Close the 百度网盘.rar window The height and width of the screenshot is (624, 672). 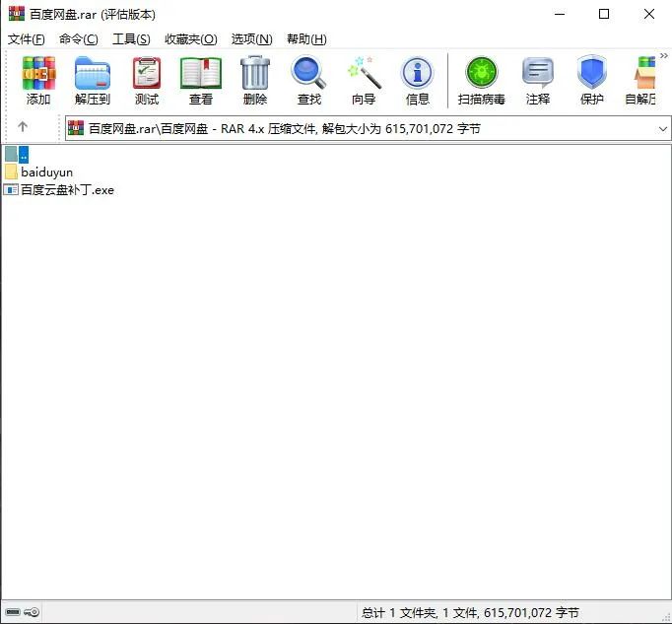click(649, 14)
